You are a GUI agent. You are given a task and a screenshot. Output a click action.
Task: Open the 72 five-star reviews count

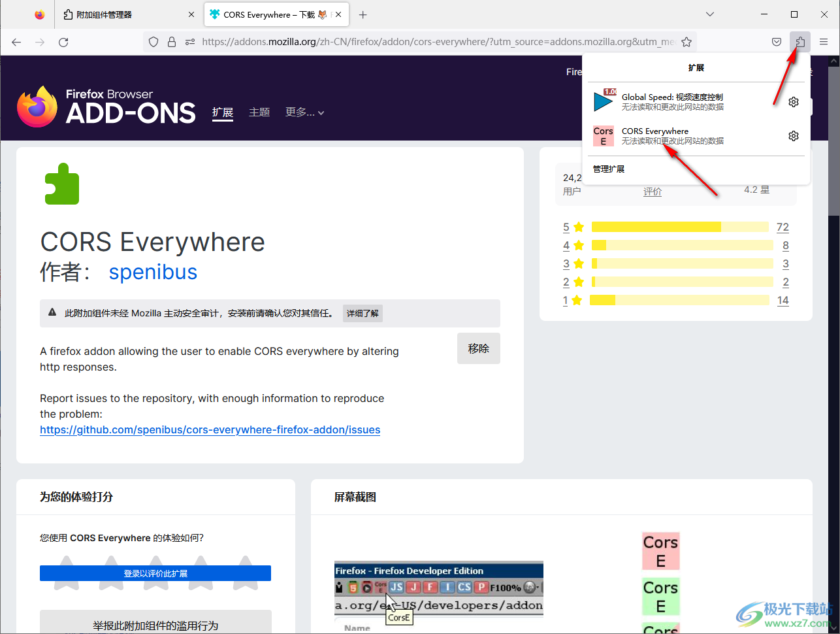[783, 227]
